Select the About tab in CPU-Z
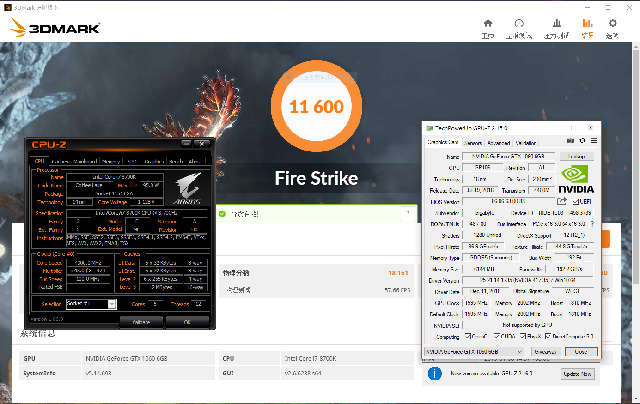The height and width of the screenshot is (404, 640). 195,161
